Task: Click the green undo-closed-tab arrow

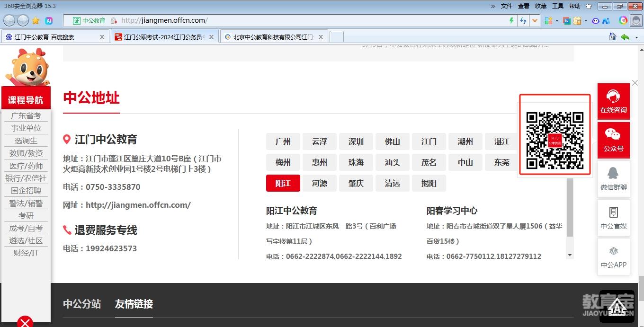Action: pyautogui.click(x=625, y=36)
